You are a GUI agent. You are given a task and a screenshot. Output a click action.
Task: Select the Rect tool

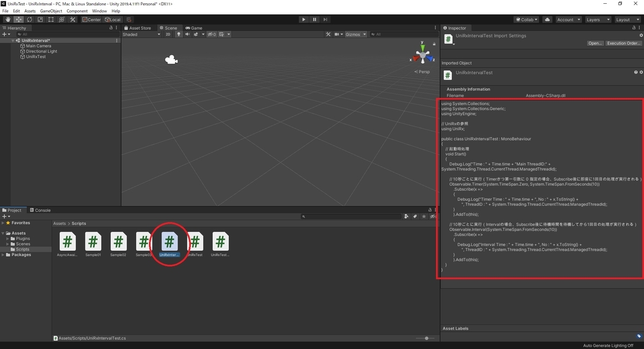point(51,19)
